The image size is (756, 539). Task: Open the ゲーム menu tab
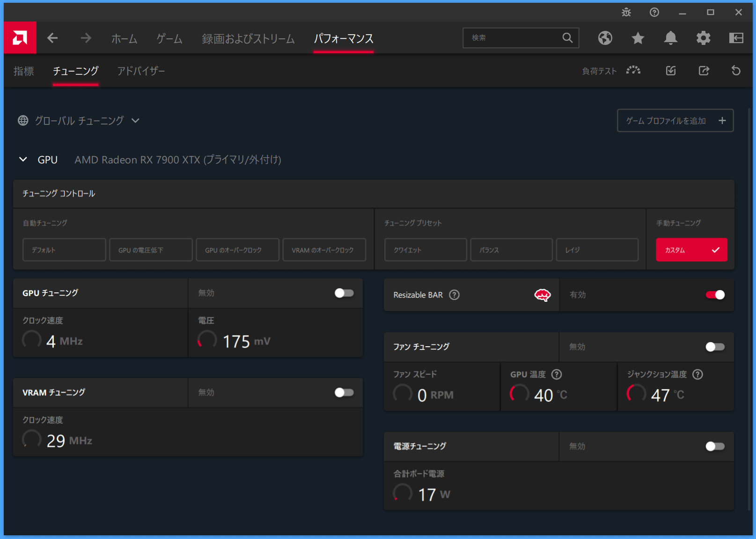pos(169,38)
